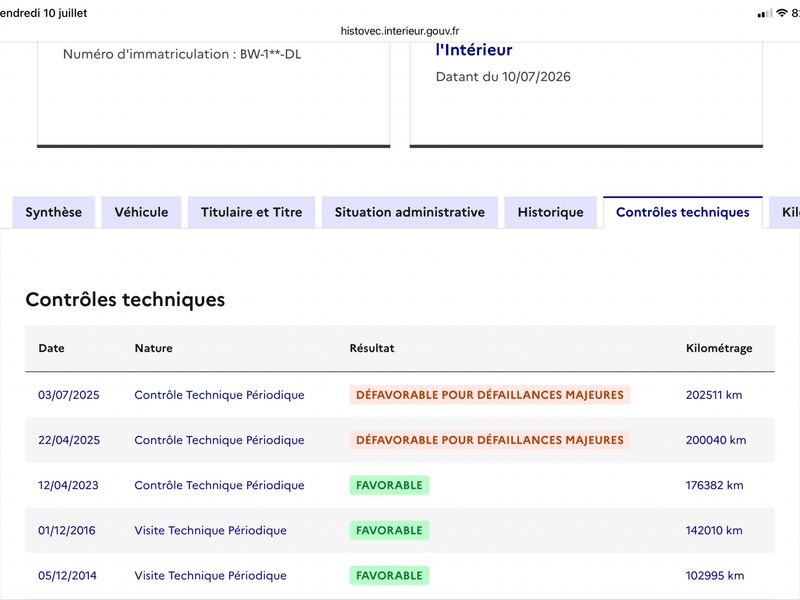
Task: Select the 102995 km value
Action: (x=715, y=576)
